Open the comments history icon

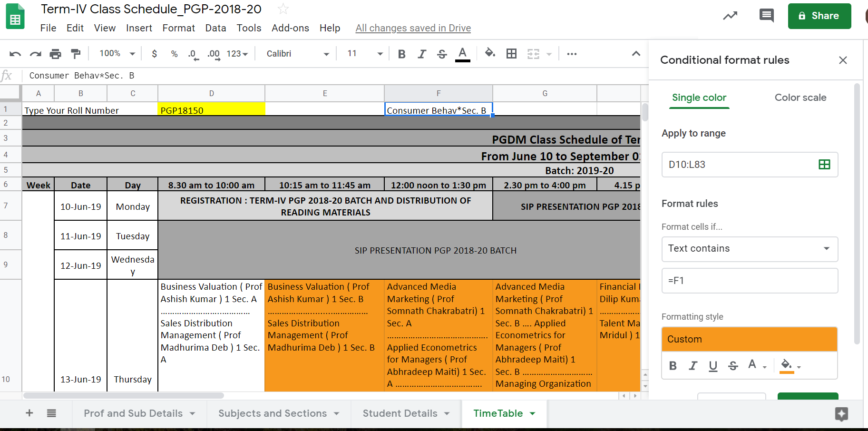point(766,16)
